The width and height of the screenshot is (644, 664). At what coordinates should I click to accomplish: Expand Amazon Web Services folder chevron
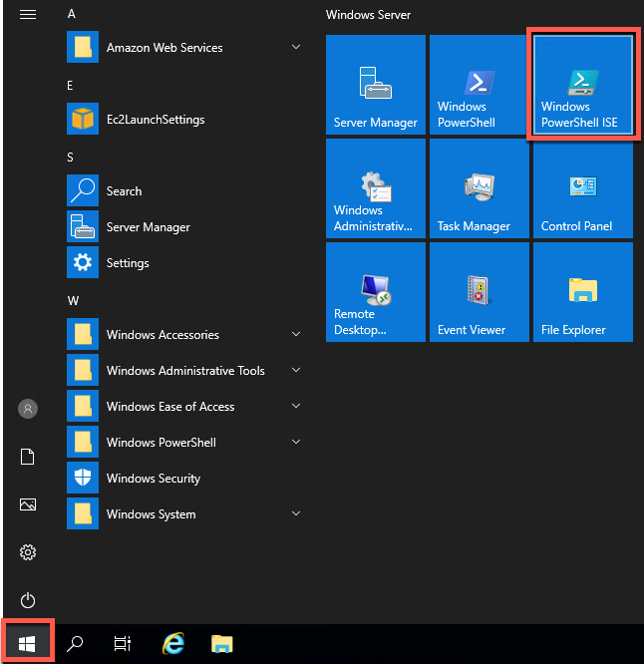click(x=296, y=47)
